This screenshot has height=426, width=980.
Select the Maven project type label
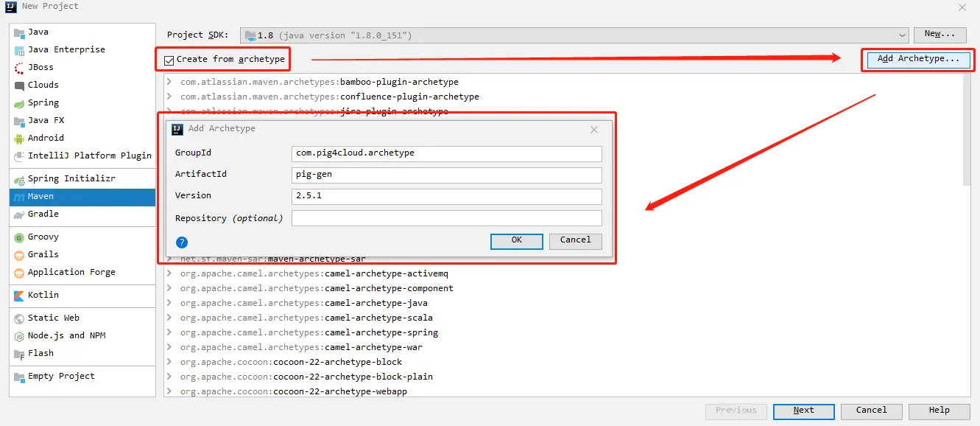tap(40, 197)
